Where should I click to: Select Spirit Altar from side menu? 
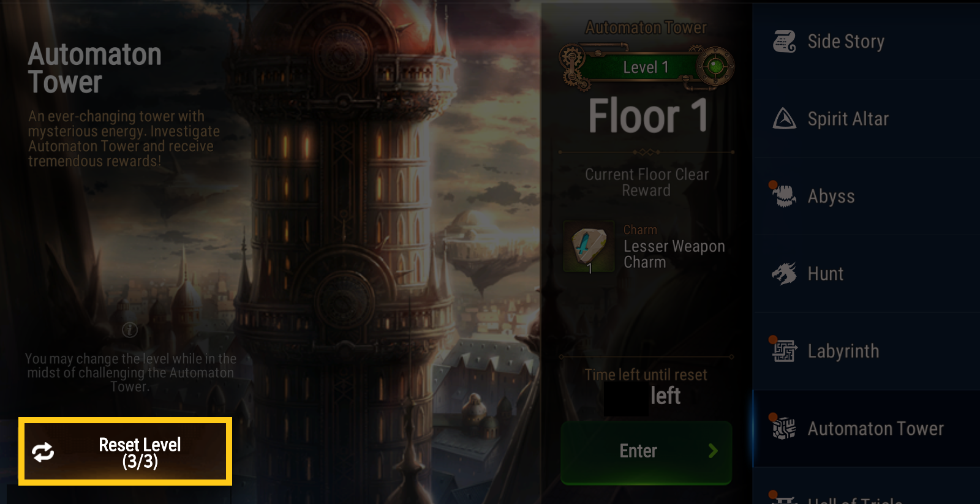pyautogui.click(x=866, y=119)
